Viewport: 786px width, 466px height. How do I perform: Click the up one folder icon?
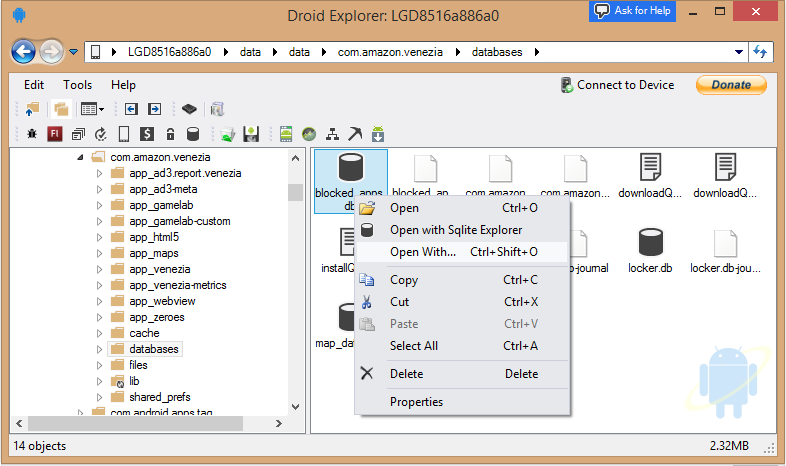[33, 109]
